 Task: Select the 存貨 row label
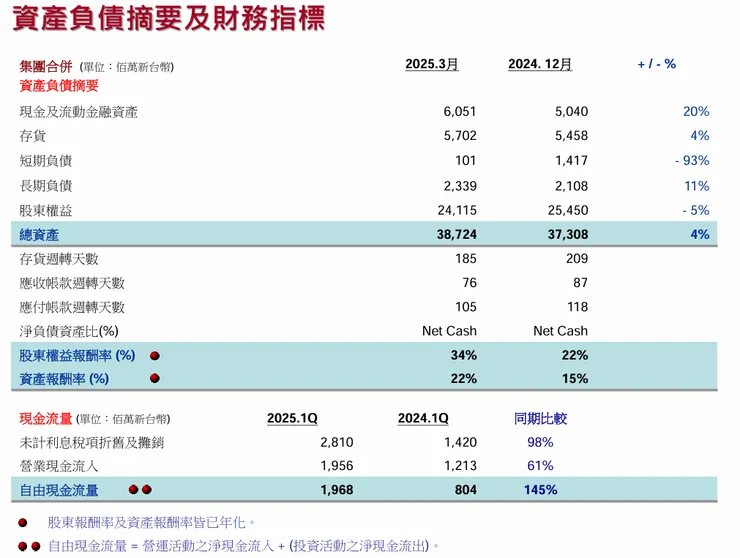point(33,136)
